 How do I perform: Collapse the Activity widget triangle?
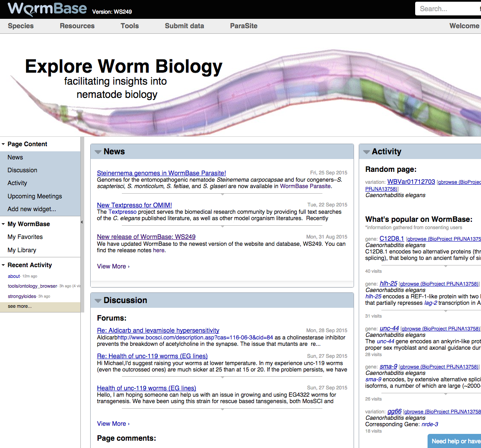tap(366, 152)
